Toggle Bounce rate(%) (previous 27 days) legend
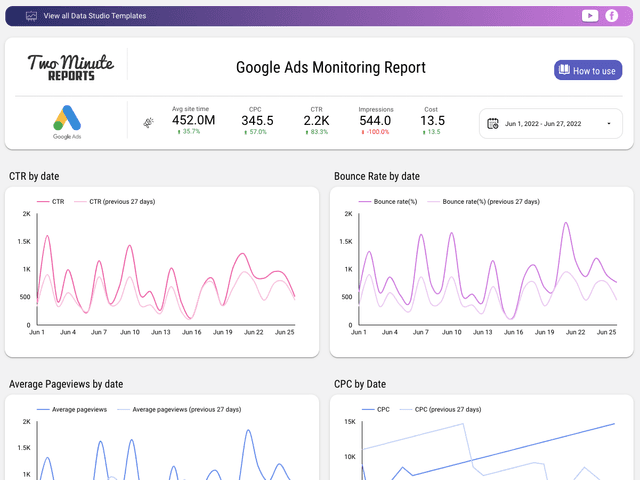This screenshot has height=480, width=640. 483,202
